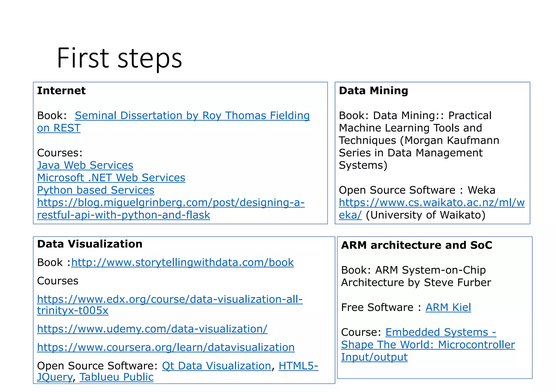Follow the HTML5-JQuery link
Screen dimensions: 555x392
pos(298,366)
